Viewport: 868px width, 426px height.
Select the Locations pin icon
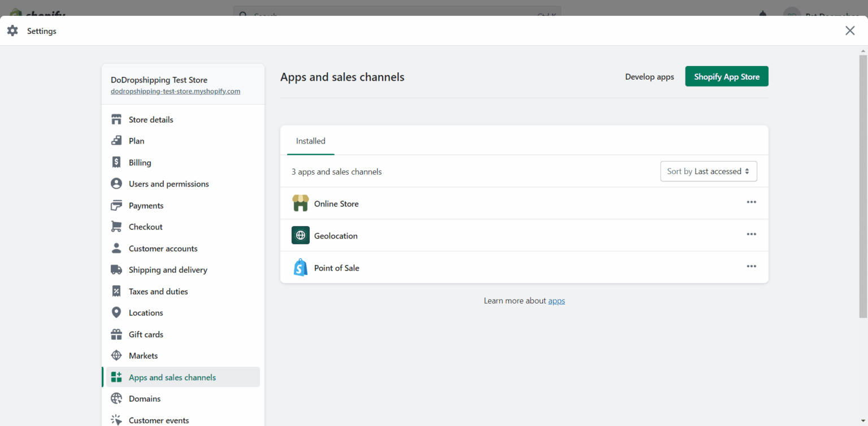pos(116,312)
